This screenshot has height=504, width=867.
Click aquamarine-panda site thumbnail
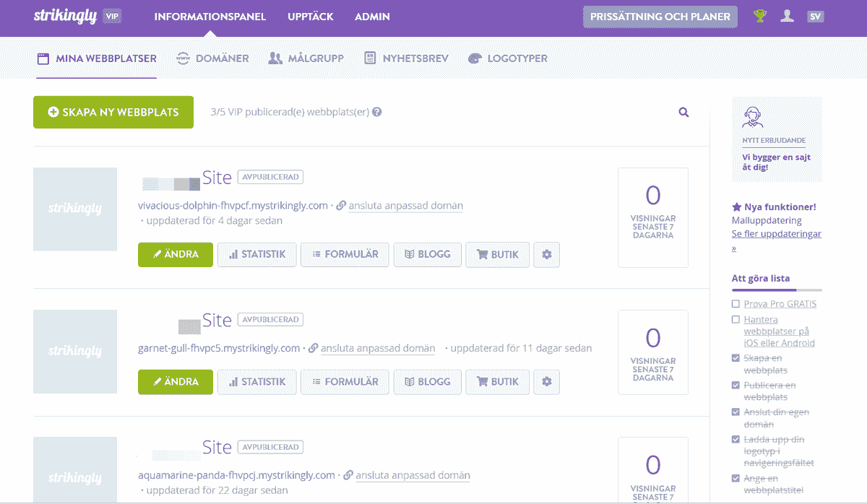(75, 469)
